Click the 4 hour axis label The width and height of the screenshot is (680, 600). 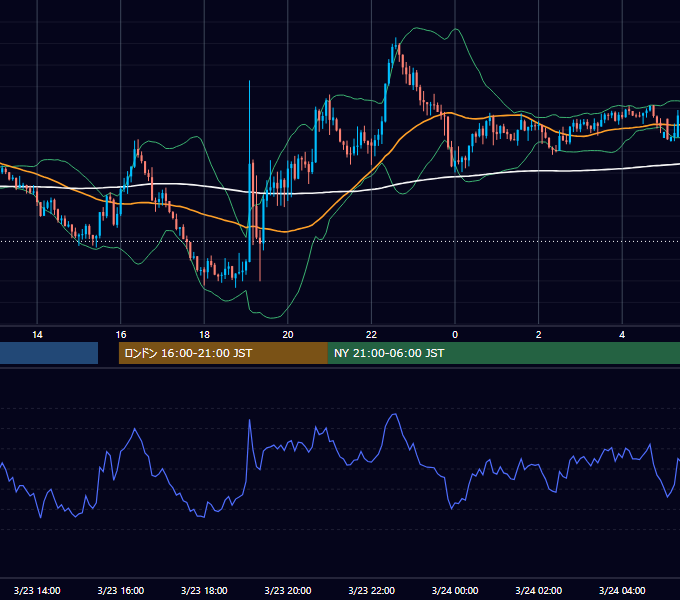coord(622,335)
